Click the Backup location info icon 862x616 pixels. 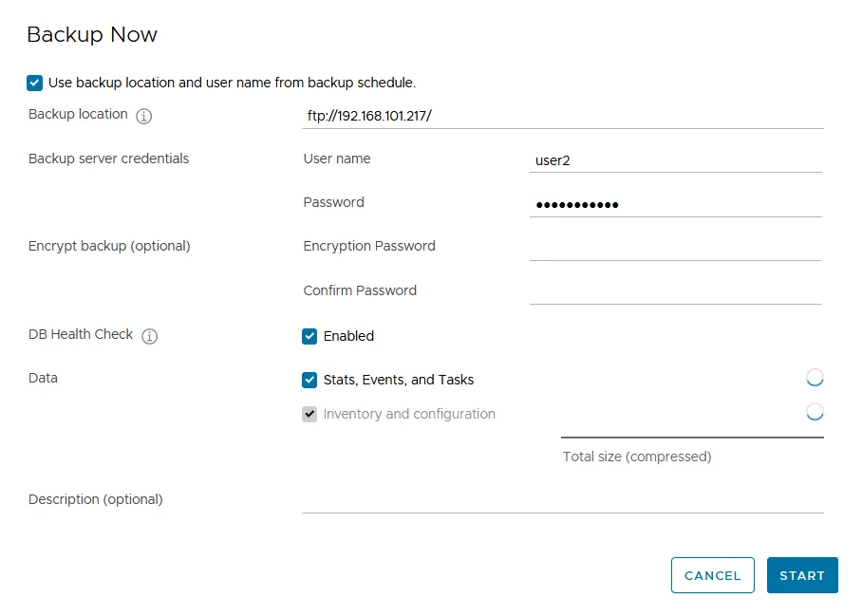143,116
